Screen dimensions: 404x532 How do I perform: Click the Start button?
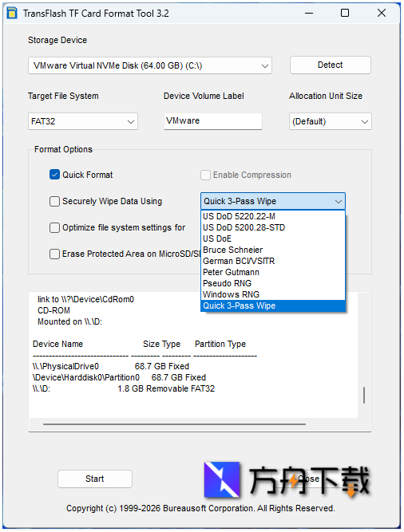[x=95, y=479]
